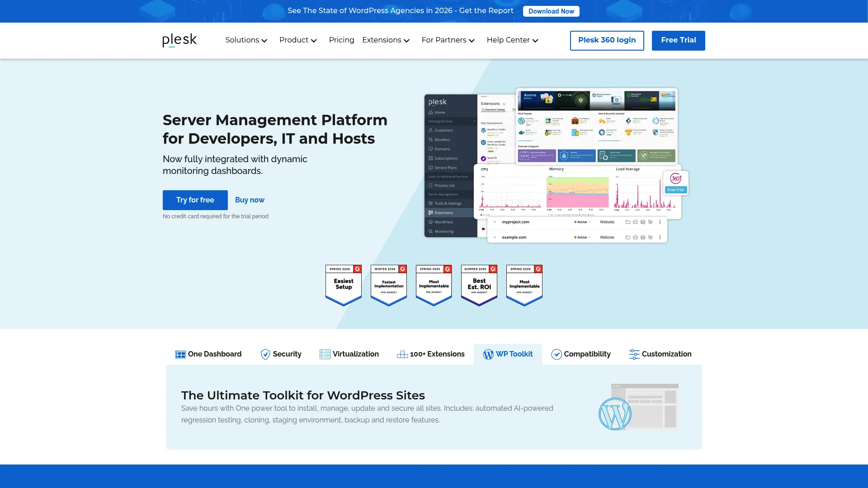Click the Compatibility checkmark icon
The image size is (868, 488).
(x=557, y=354)
